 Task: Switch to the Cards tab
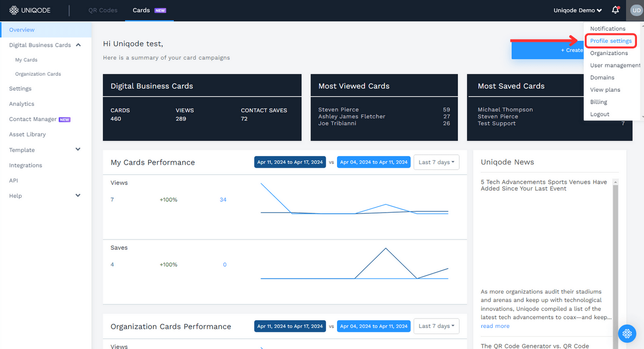[x=149, y=10]
